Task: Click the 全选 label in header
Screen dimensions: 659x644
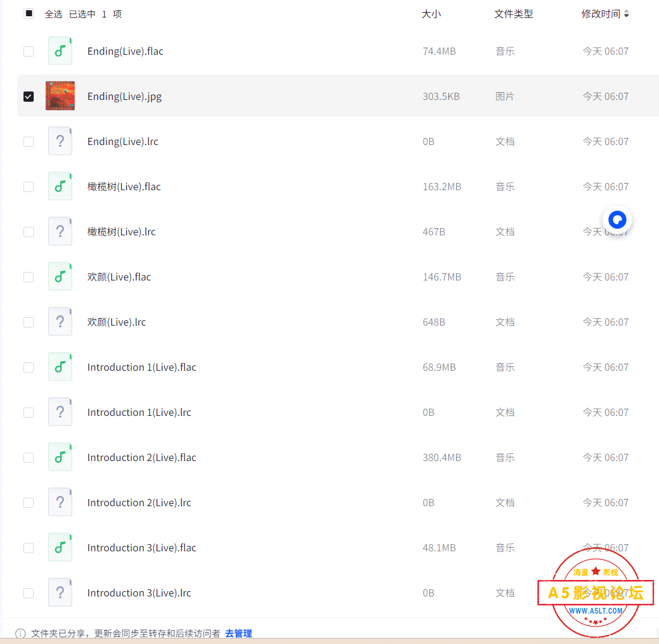Action: click(54, 14)
